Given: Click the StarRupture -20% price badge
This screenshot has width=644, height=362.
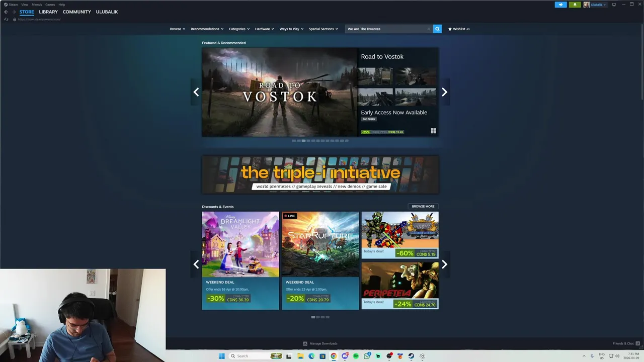Looking at the screenshot, I should click(308, 298).
